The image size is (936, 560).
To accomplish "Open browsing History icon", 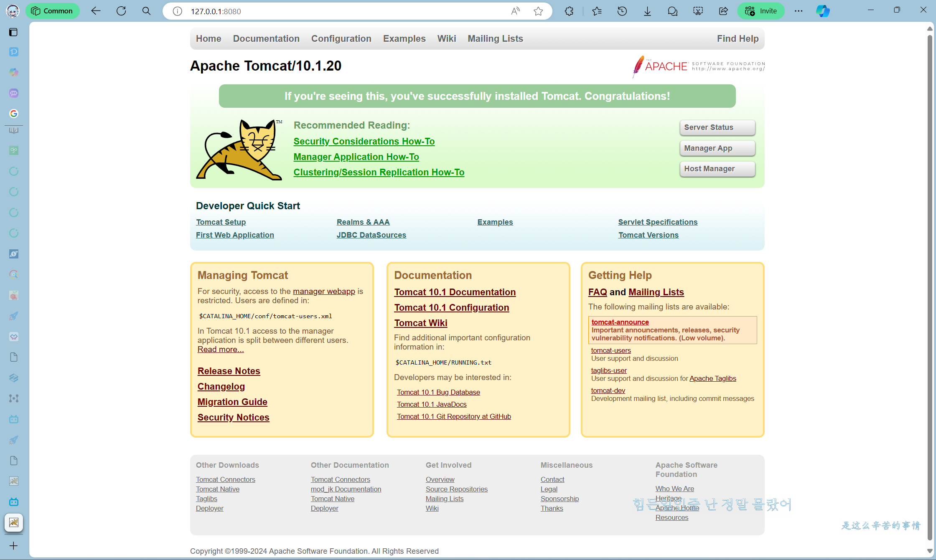I will (x=622, y=11).
